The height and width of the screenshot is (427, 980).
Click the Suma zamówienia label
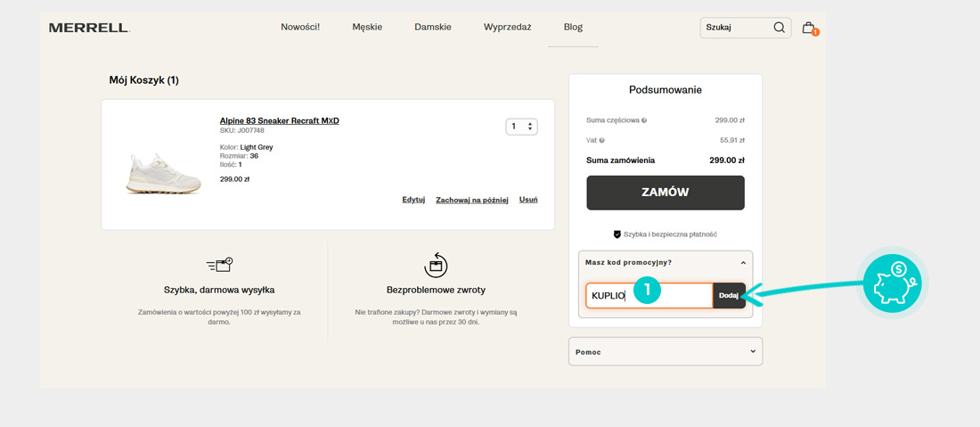click(x=621, y=160)
